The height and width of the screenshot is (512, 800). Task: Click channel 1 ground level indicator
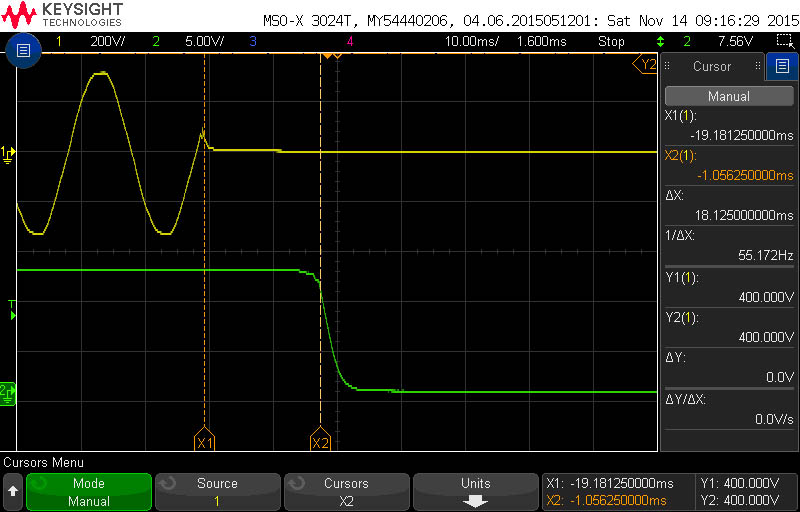pos(9,152)
